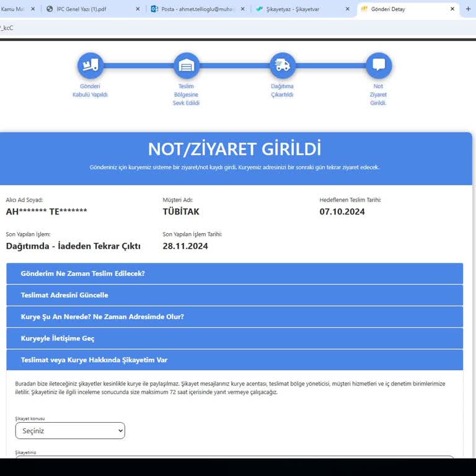Click the Gönderi Detay tab favicon
This screenshot has width=476, height=476.
tap(364, 9)
